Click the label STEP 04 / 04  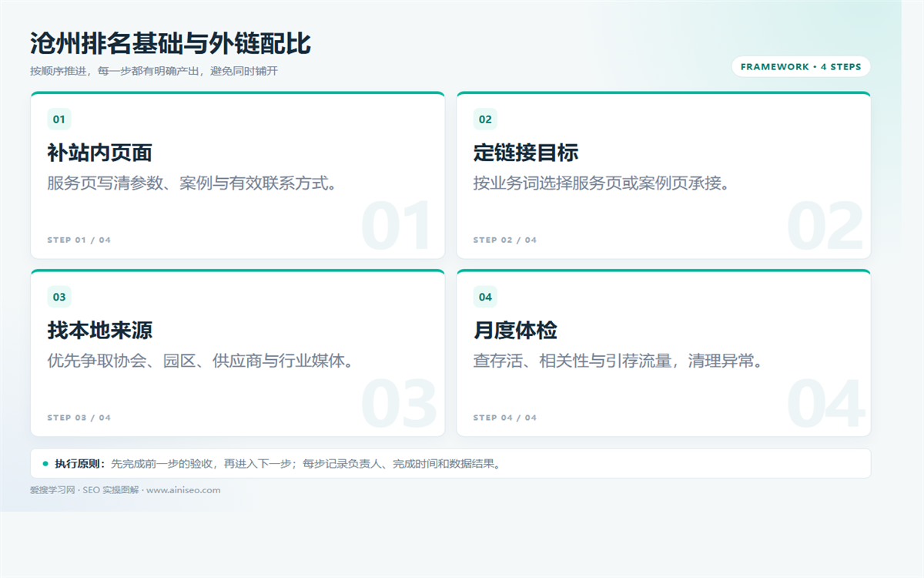tap(505, 418)
